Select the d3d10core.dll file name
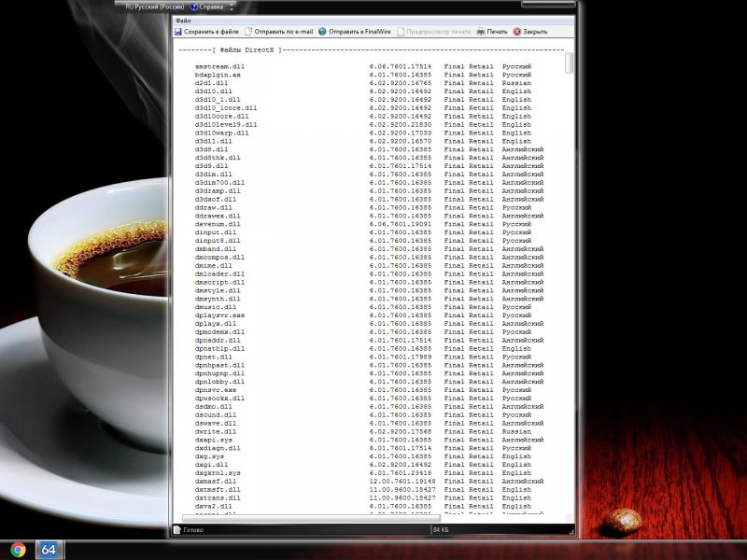747x560 pixels. (x=222, y=116)
